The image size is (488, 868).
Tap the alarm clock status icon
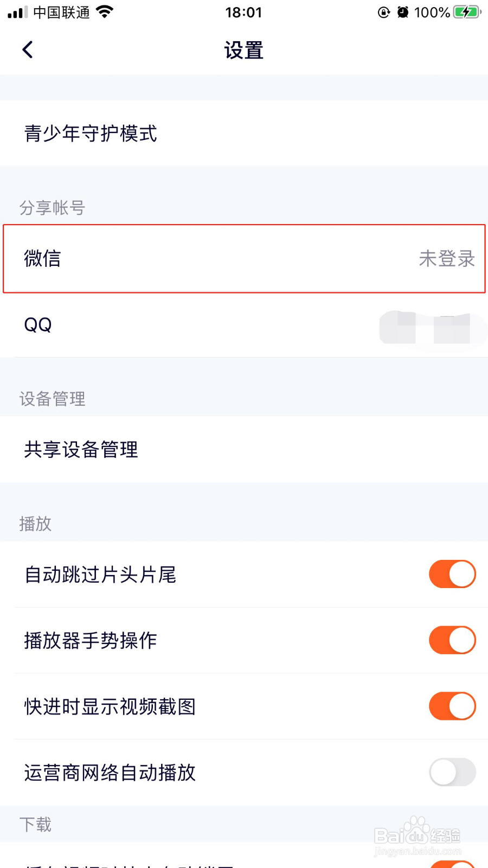click(403, 12)
